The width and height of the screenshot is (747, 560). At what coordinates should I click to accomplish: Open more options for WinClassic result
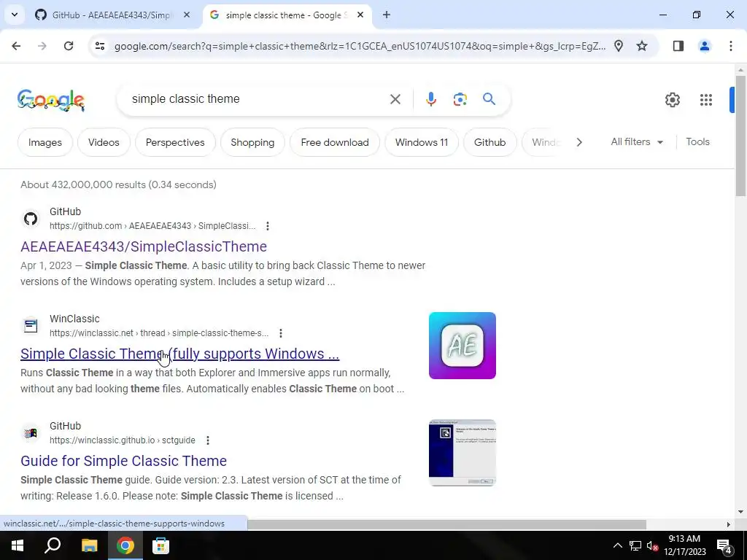[x=281, y=332]
